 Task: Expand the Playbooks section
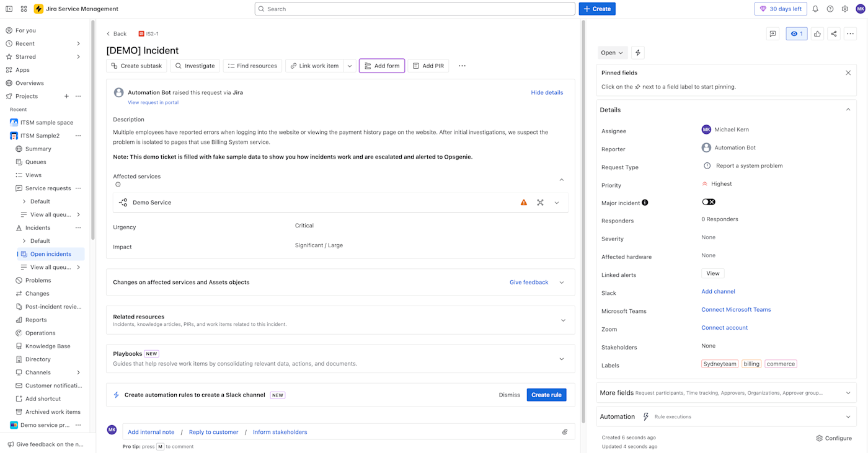click(x=562, y=359)
